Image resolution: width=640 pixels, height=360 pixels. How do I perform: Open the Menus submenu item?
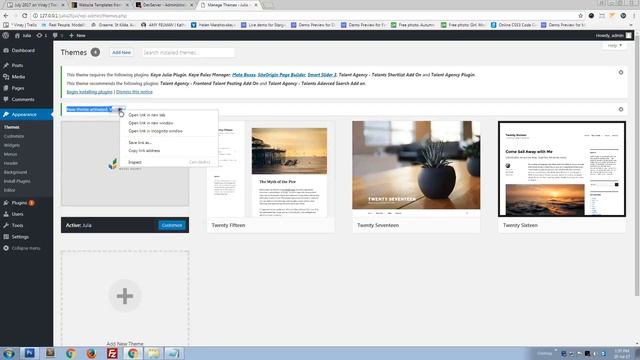pyautogui.click(x=11, y=154)
